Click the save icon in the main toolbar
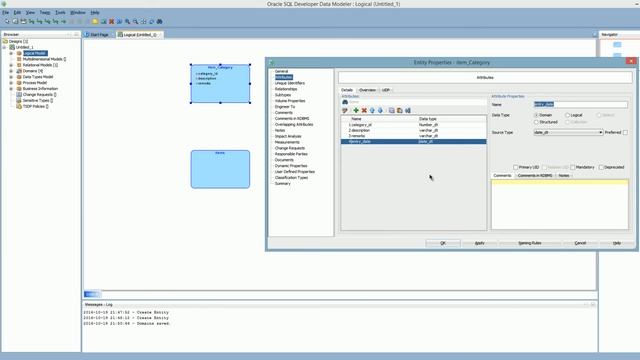The image size is (640, 360). [23, 22]
